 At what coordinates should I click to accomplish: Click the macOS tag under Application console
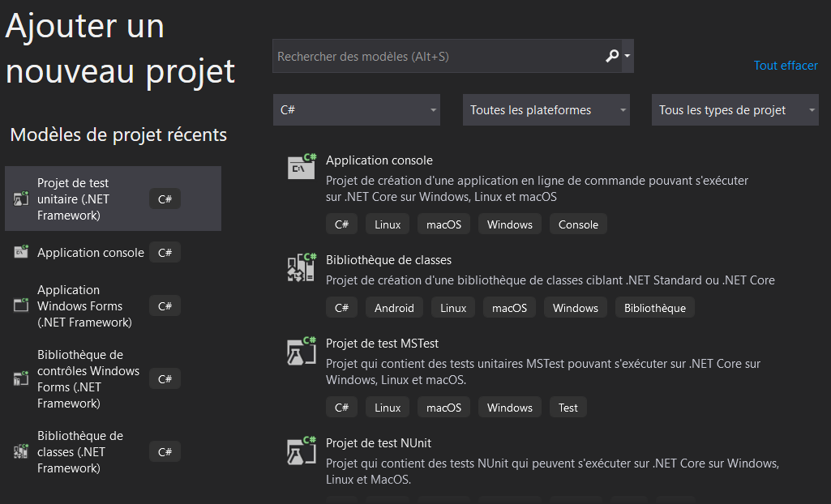443,224
